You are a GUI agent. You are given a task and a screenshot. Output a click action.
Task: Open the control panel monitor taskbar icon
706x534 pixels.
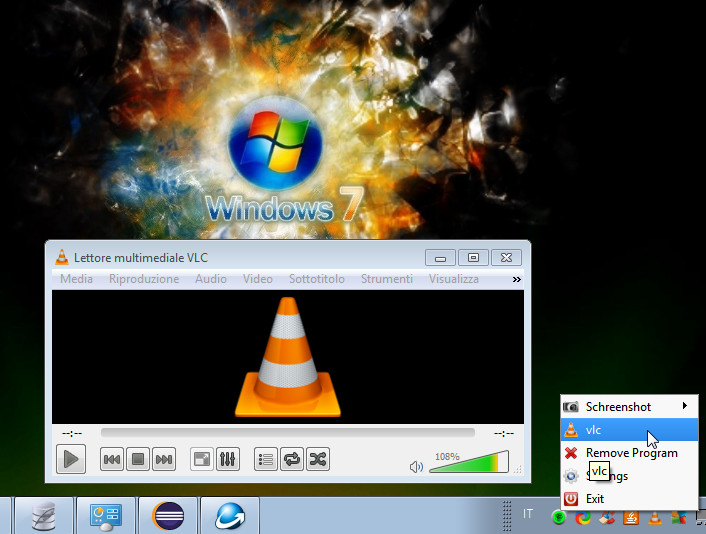pos(106,516)
